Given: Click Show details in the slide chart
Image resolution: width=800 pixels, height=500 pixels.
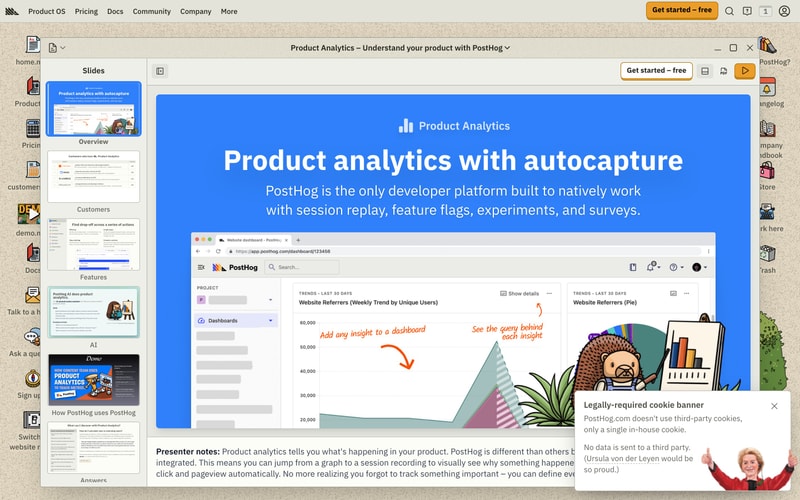Looking at the screenshot, I should tap(519, 293).
